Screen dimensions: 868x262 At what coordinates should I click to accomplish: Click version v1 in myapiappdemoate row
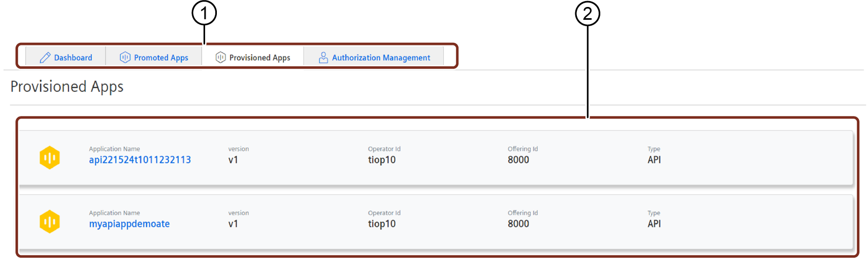(x=233, y=224)
